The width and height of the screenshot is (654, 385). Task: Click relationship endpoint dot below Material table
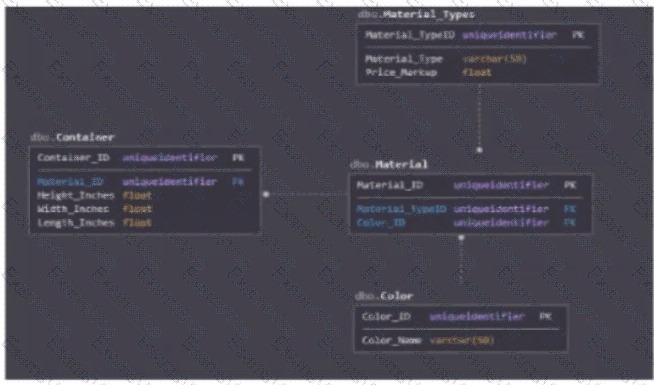point(461,238)
